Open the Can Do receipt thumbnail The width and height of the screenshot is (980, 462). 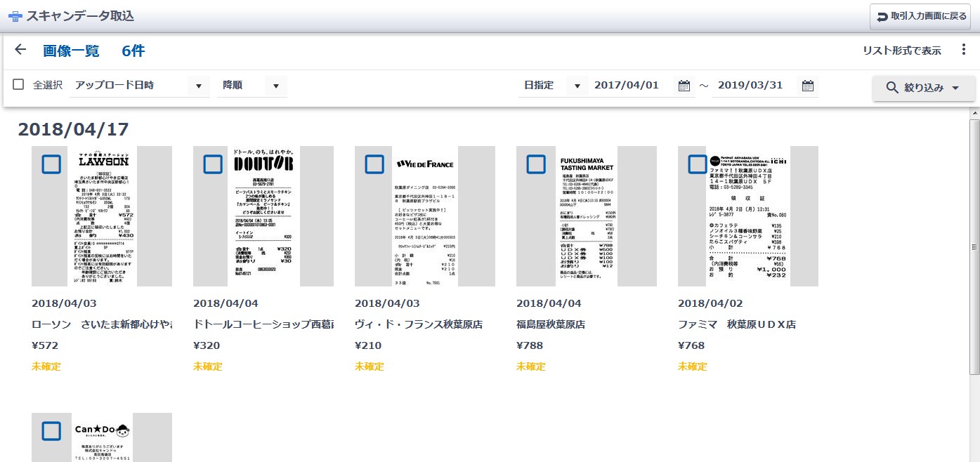click(102, 437)
